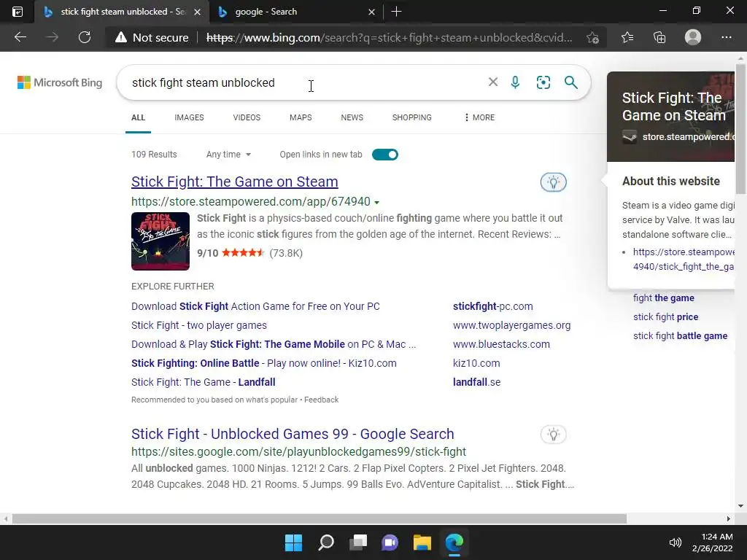
Task: Switch to MAPS tab
Action: (x=301, y=117)
